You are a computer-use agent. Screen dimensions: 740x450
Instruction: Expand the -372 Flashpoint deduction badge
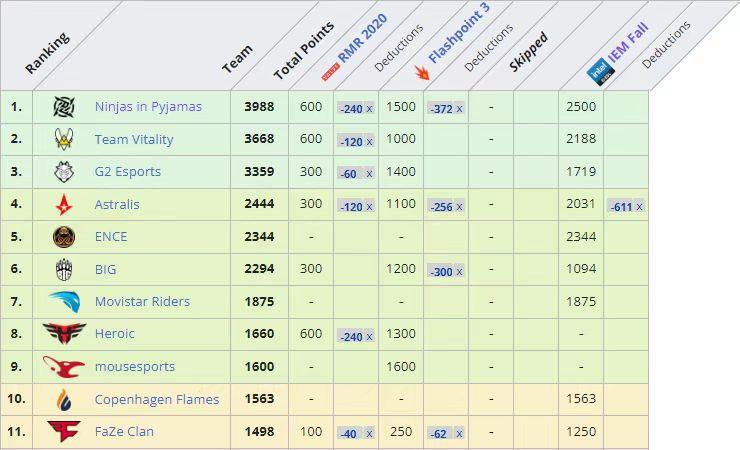point(446,108)
